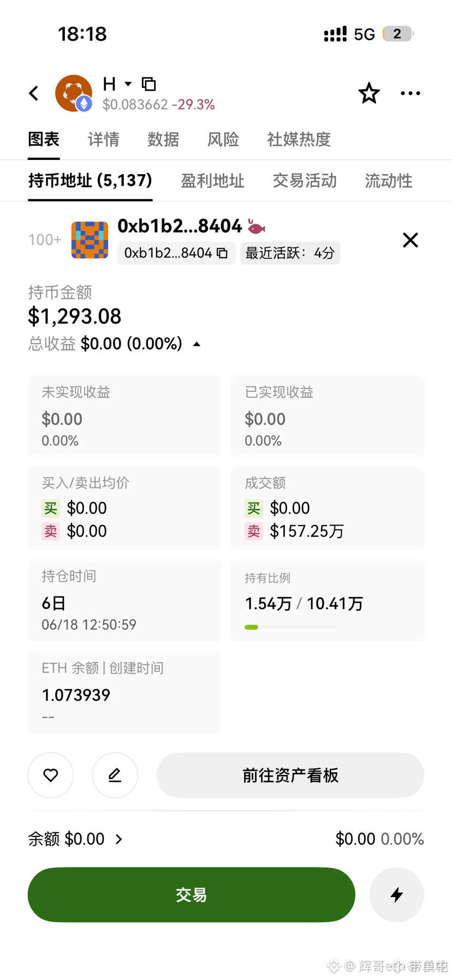Tap the green 交易 button
Image resolution: width=452 pixels, height=980 pixels.
click(x=192, y=895)
